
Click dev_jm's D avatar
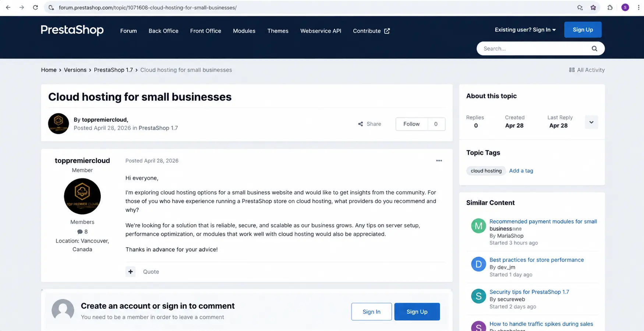[478, 264]
